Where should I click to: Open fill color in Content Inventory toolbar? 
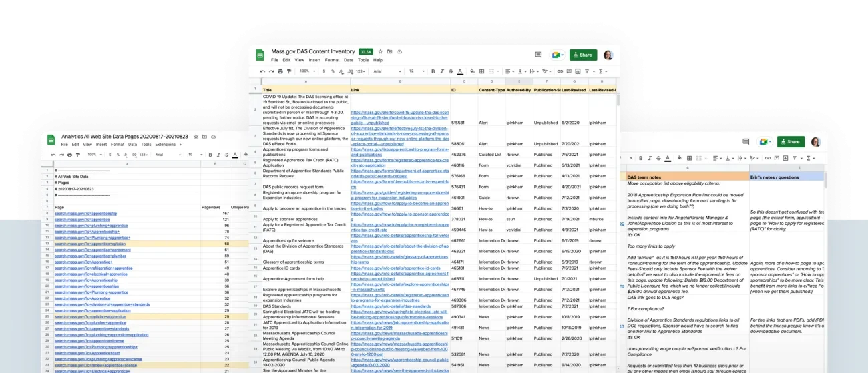(472, 71)
